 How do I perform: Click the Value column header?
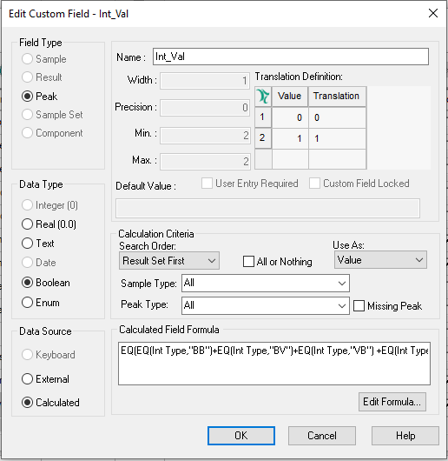point(290,96)
